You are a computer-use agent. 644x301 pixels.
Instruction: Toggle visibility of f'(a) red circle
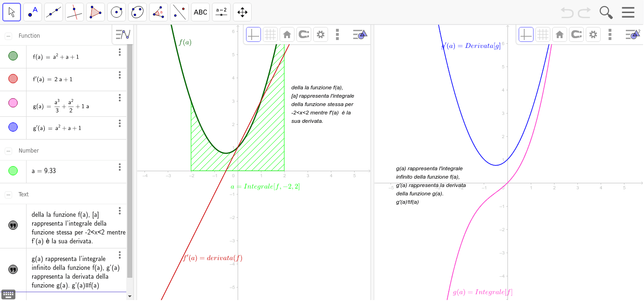[13, 79]
